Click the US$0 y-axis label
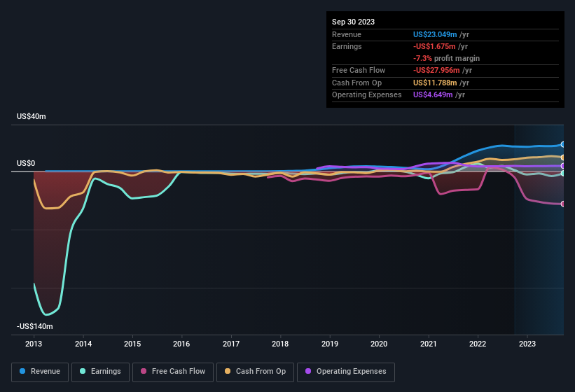 [26, 163]
